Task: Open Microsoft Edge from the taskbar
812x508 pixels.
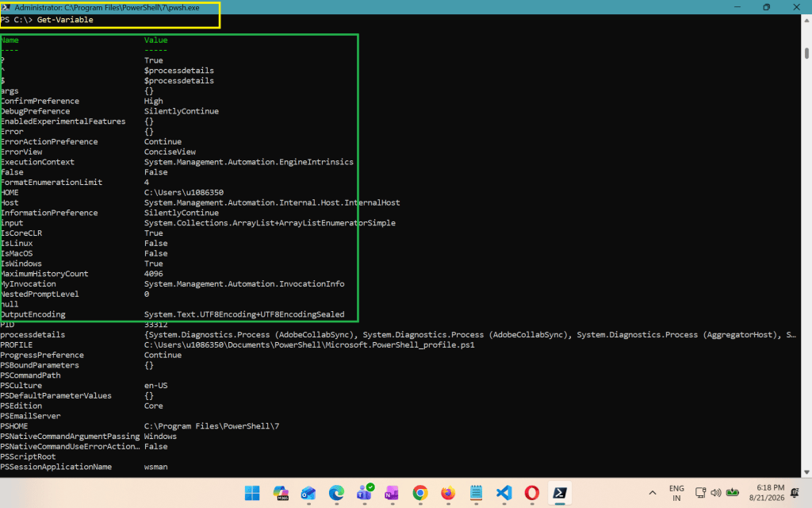Action: point(336,493)
